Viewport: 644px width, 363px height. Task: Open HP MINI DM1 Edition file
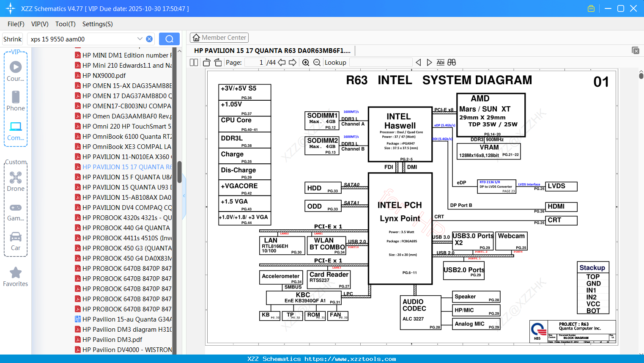click(123, 55)
